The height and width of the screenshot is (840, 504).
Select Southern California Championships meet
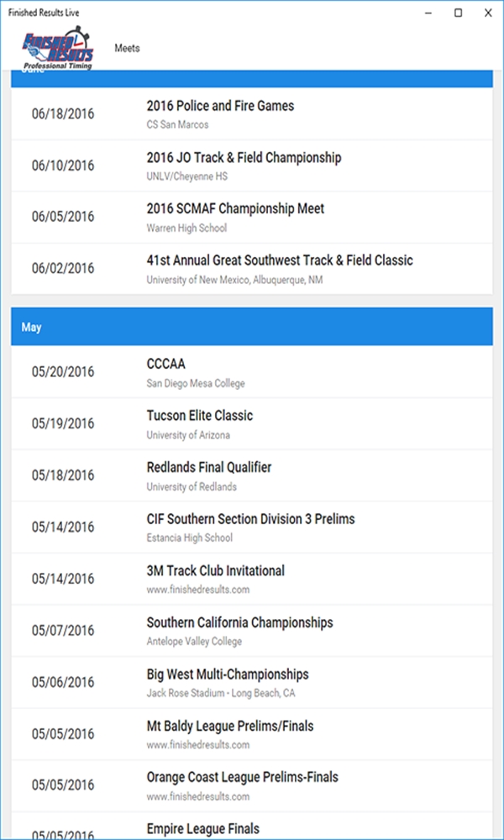point(239,623)
